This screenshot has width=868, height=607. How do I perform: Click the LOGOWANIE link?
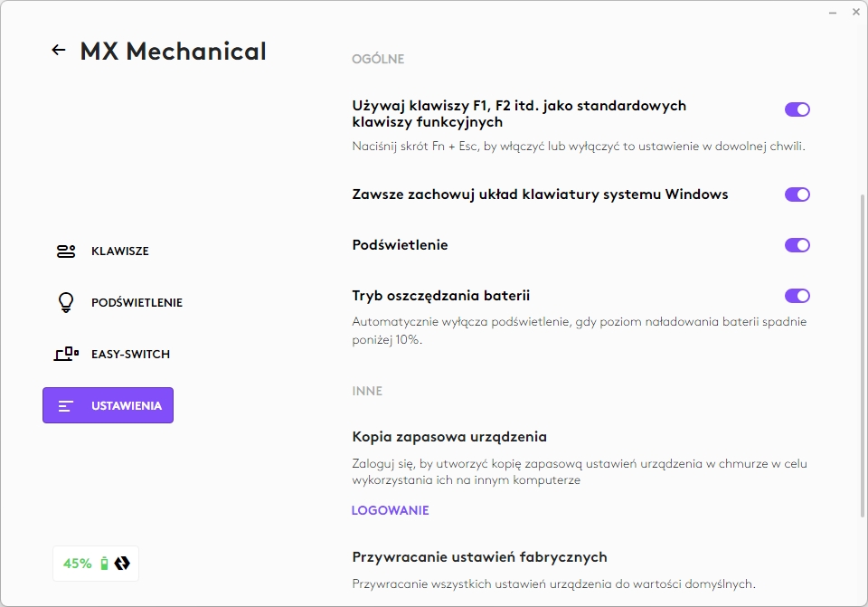click(390, 510)
